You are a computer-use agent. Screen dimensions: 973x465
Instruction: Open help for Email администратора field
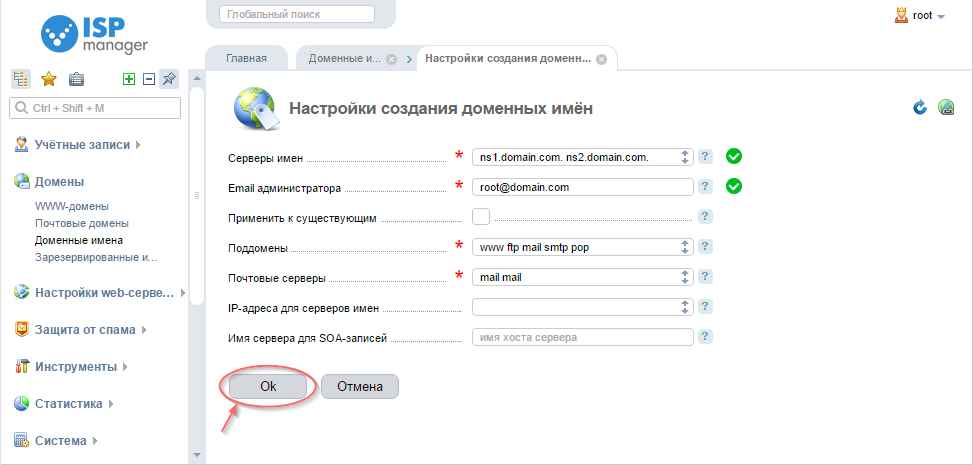tap(705, 186)
